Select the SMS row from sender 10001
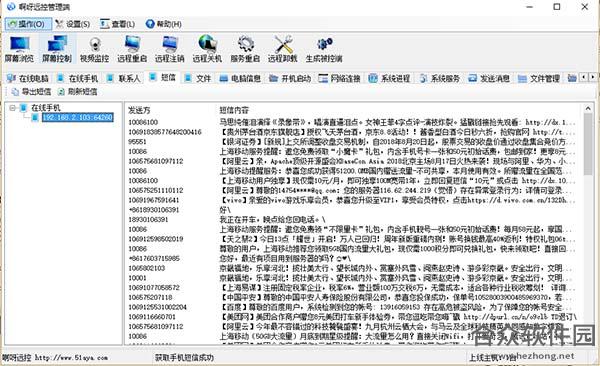This screenshot has width=600, height=366. (x=352, y=278)
